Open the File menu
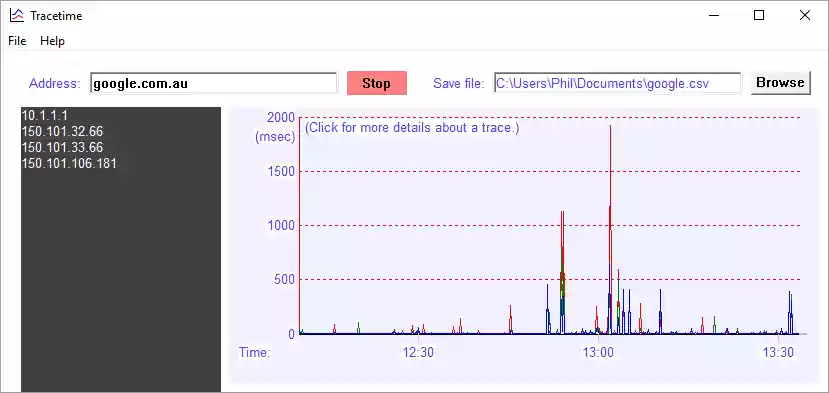Image resolution: width=829 pixels, height=393 pixels. point(17,41)
